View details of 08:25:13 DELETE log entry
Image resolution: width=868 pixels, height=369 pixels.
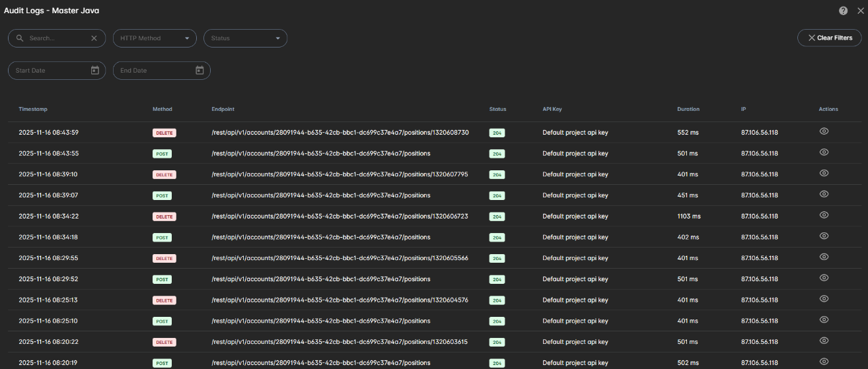pos(824,298)
